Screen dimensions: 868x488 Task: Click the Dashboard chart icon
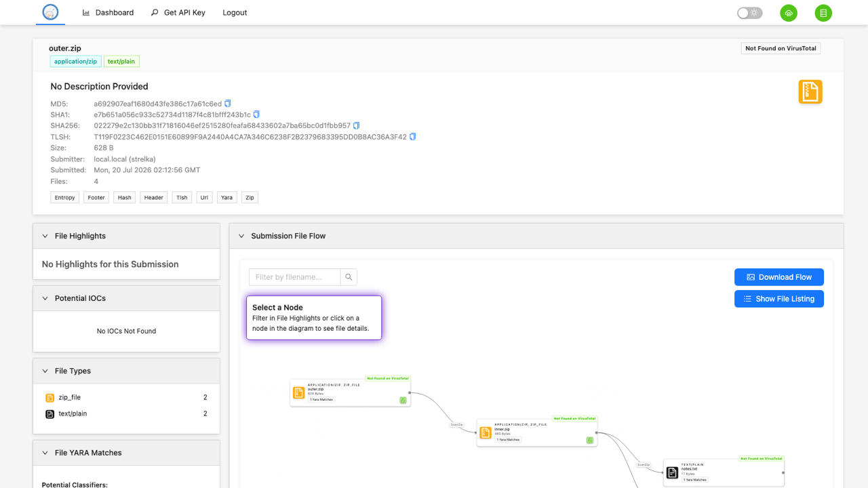[x=86, y=12]
